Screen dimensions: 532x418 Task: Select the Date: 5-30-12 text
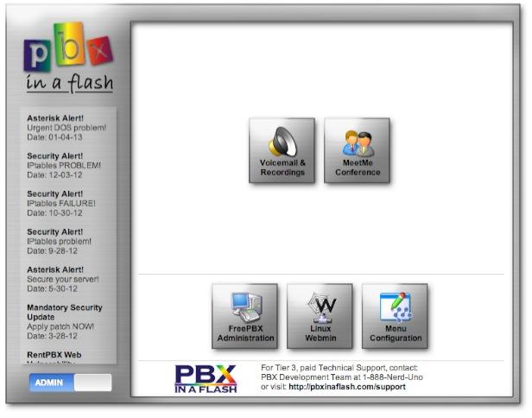pos(52,288)
